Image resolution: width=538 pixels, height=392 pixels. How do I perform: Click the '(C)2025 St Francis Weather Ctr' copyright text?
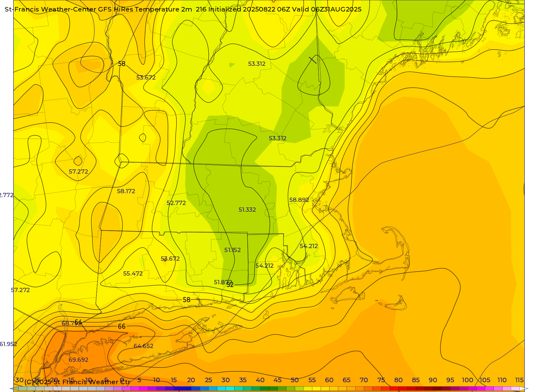77,382
